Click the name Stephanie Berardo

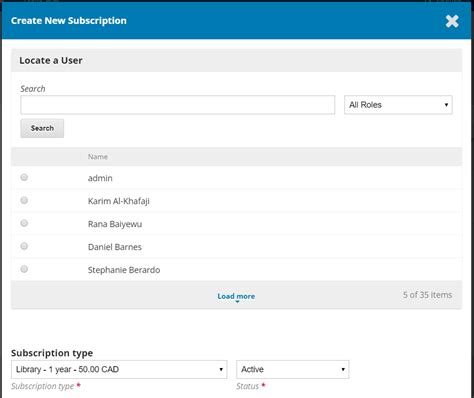point(124,270)
